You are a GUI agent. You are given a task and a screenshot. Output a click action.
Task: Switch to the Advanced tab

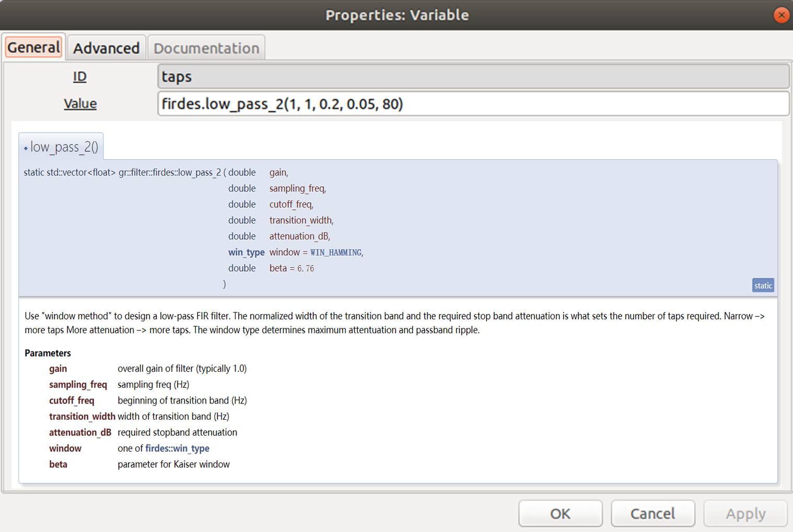107,48
